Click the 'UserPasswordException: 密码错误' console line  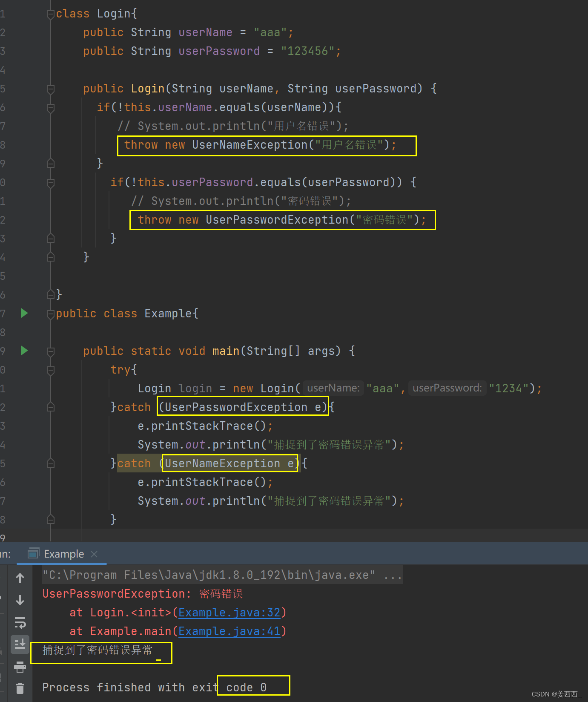click(143, 594)
